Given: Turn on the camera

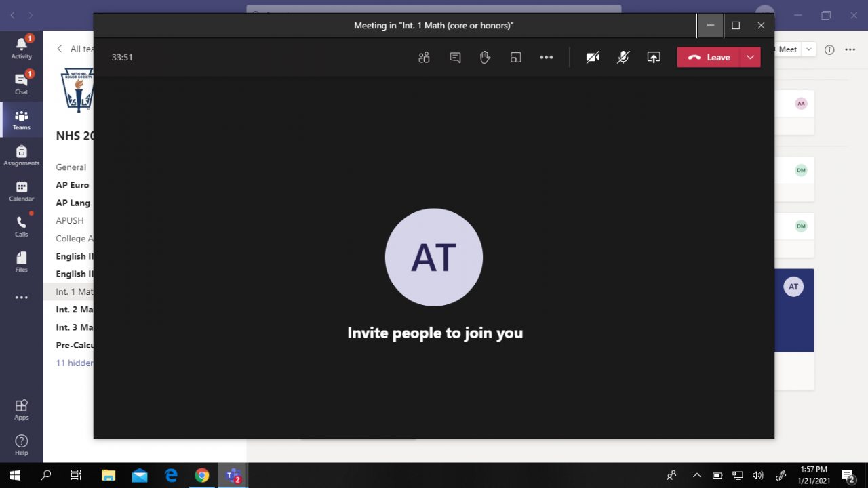Looking at the screenshot, I should pyautogui.click(x=593, y=58).
